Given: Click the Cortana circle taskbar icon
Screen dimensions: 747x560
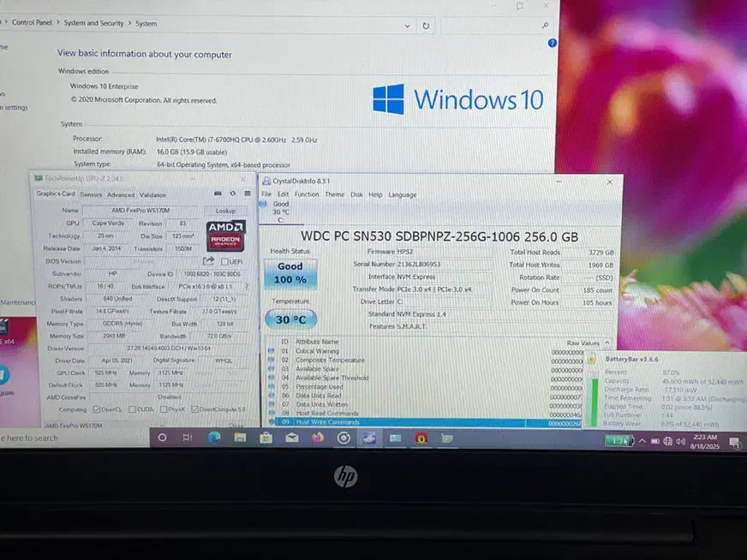Looking at the screenshot, I should tap(162, 438).
